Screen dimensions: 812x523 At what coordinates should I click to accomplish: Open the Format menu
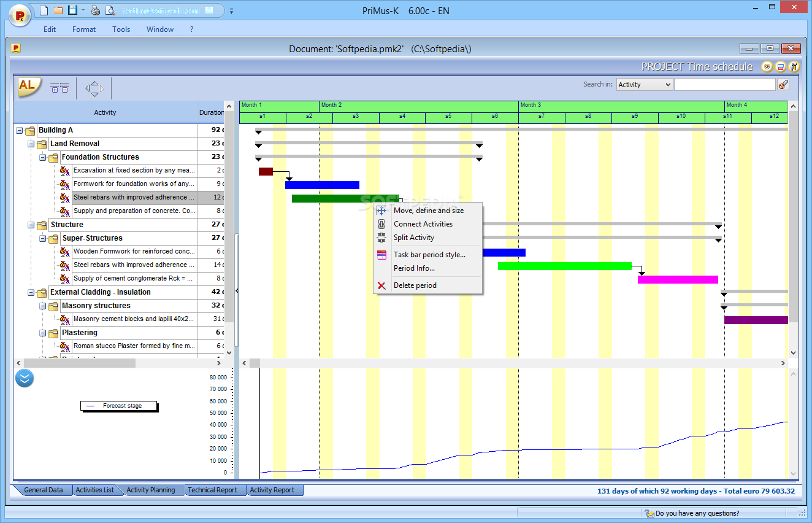tap(84, 29)
